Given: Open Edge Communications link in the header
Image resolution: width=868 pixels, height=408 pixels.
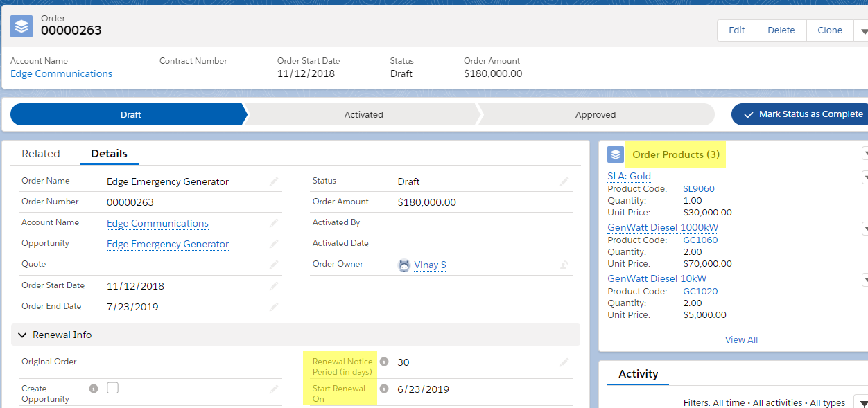Looking at the screenshot, I should pos(61,73).
